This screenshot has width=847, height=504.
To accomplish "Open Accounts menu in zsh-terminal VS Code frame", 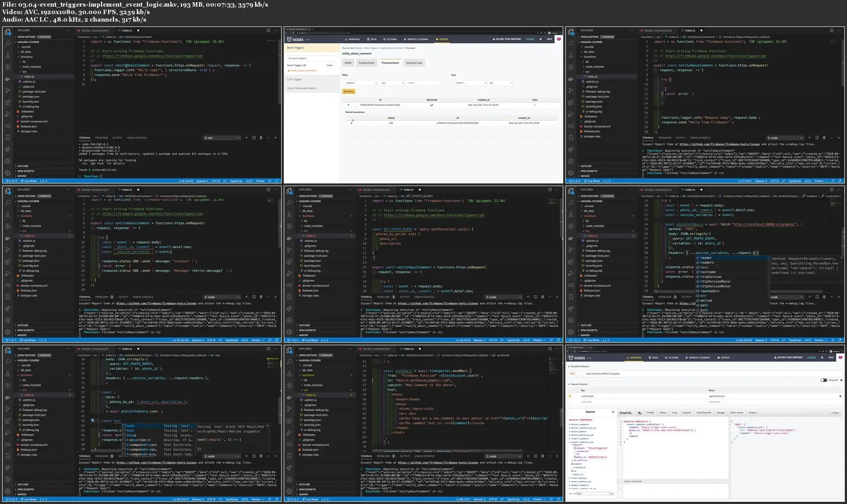I will pos(8,161).
